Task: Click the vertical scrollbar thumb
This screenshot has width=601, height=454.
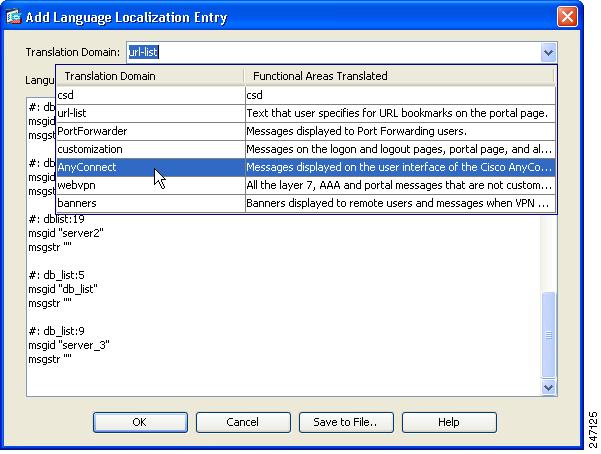Action: tap(548, 334)
